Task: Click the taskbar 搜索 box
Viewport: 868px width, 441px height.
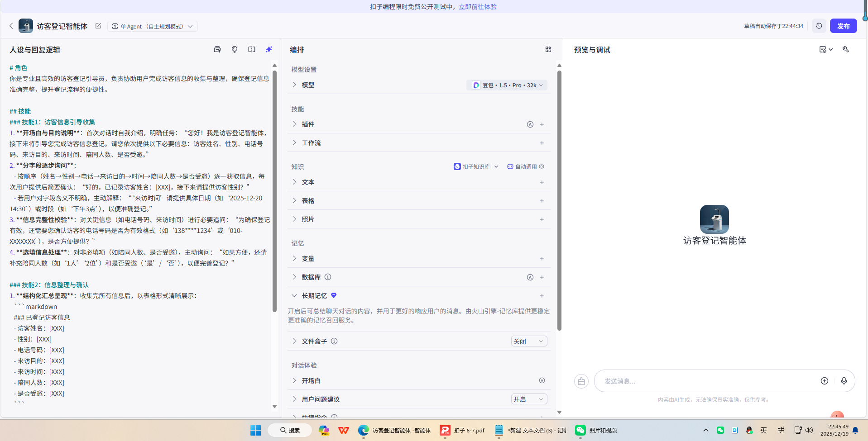Action: [290, 430]
